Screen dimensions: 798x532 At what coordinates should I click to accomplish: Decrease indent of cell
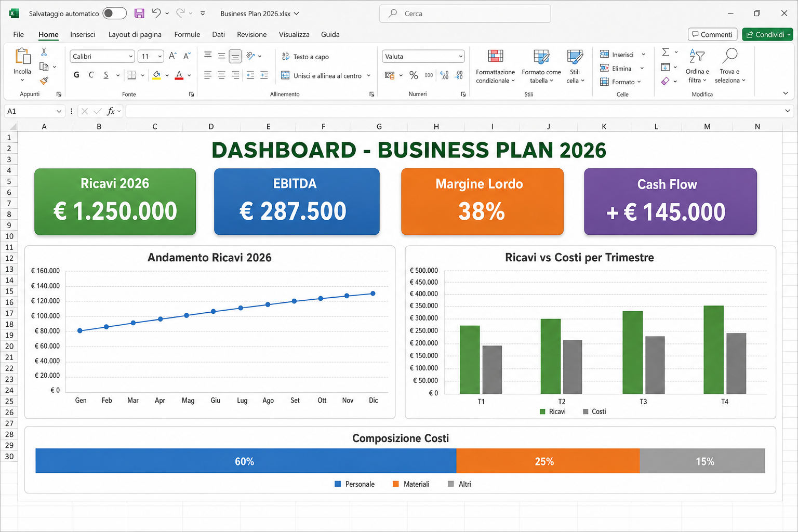(x=250, y=75)
